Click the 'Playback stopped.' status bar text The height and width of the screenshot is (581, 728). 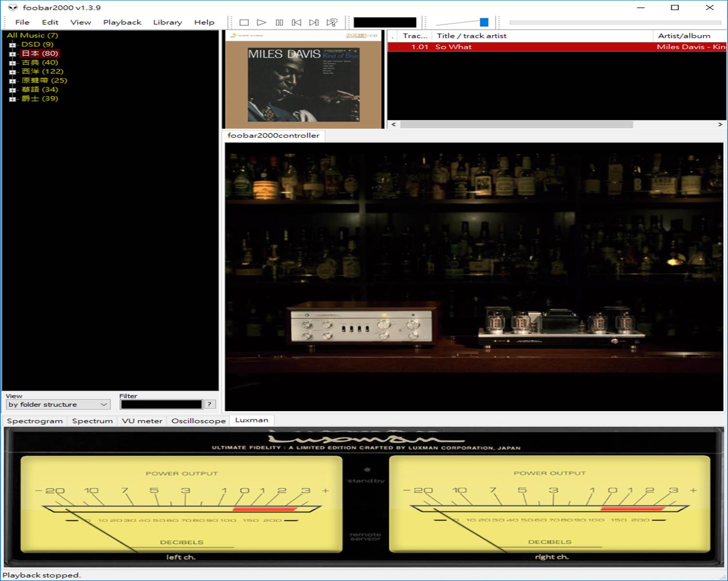tap(41, 575)
